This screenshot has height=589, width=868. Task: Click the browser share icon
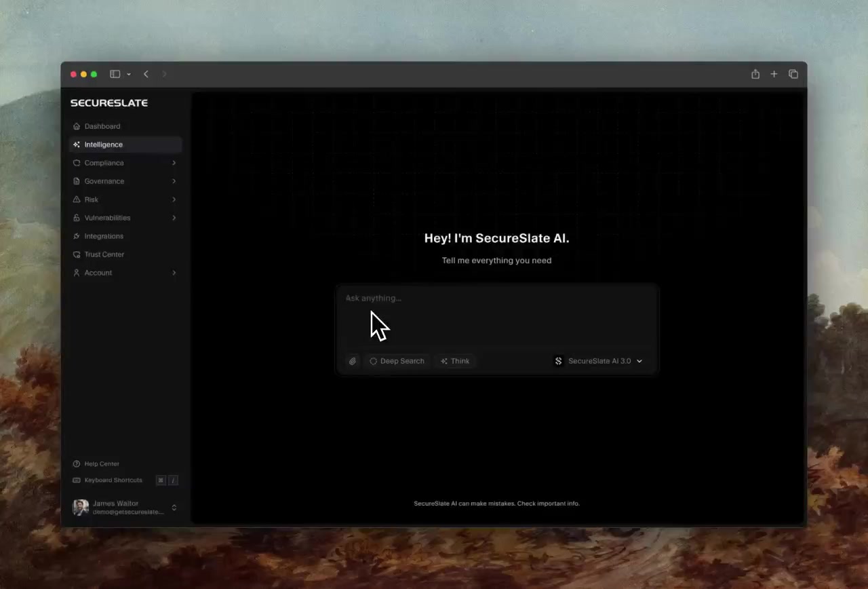point(755,74)
